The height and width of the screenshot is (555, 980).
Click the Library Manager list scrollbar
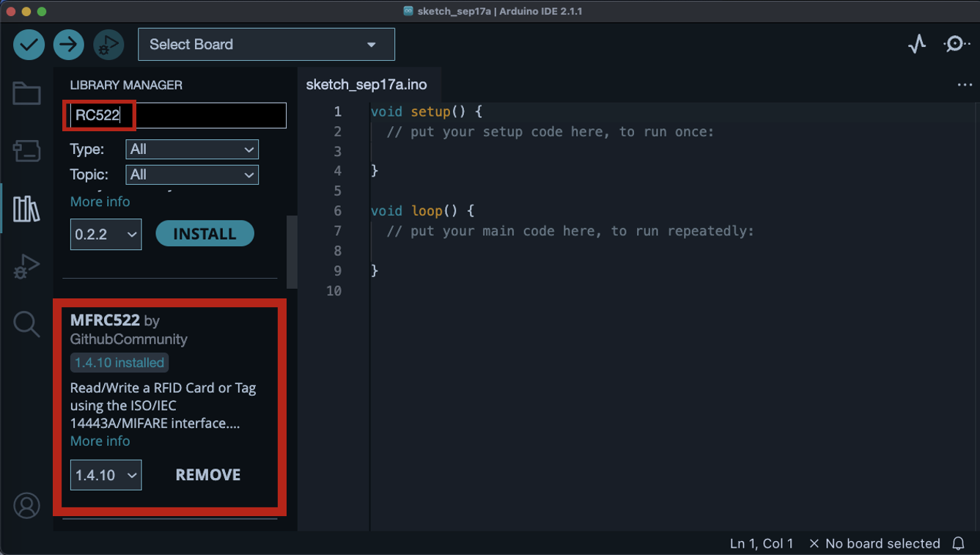(x=292, y=251)
